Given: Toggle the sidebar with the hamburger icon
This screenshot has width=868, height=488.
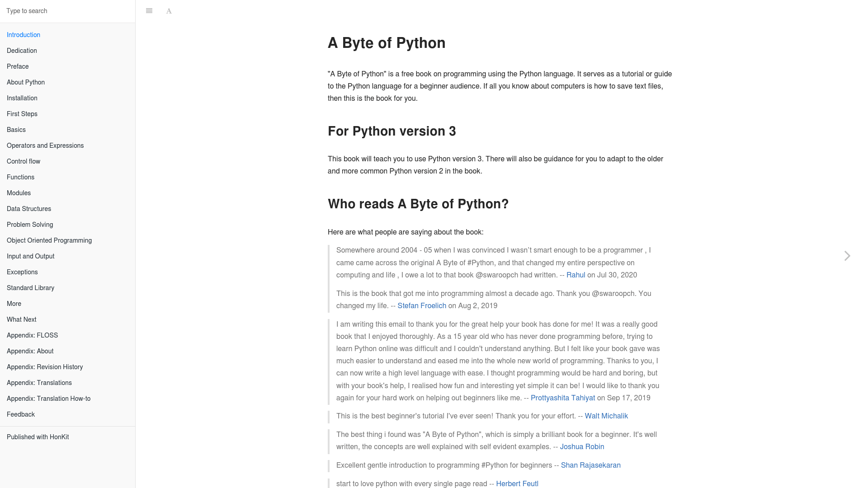Looking at the screenshot, I should pos(149,11).
